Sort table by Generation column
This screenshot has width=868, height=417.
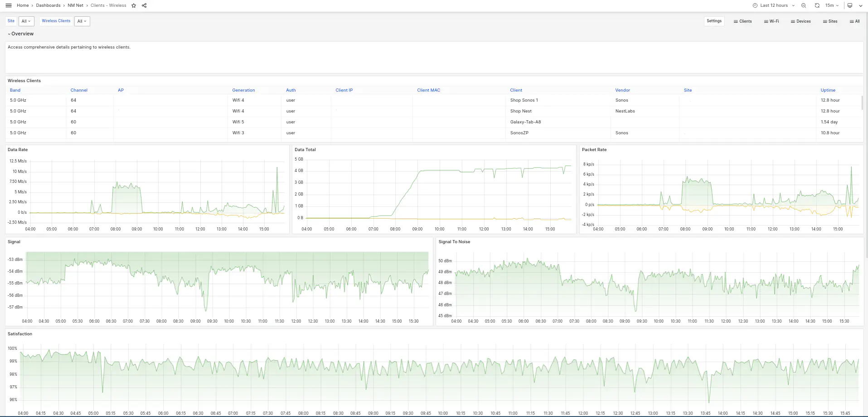coord(243,90)
